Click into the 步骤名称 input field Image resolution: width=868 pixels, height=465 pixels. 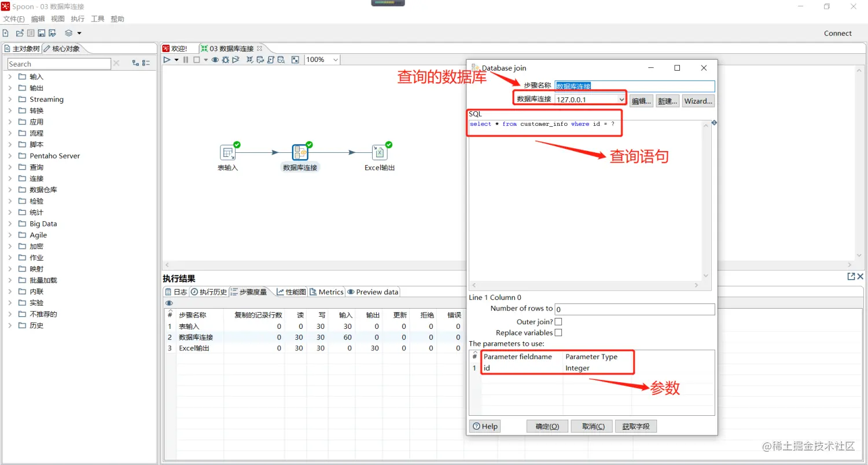tap(635, 86)
